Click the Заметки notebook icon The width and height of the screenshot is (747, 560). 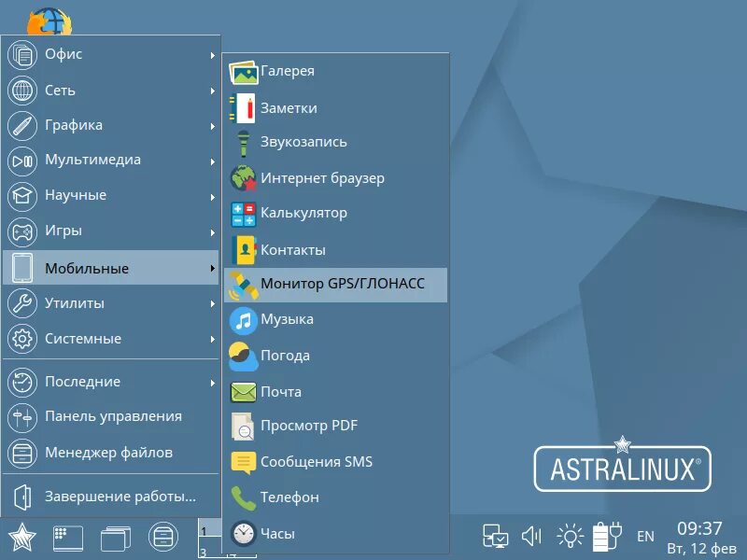pyautogui.click(x=243, y=108)
